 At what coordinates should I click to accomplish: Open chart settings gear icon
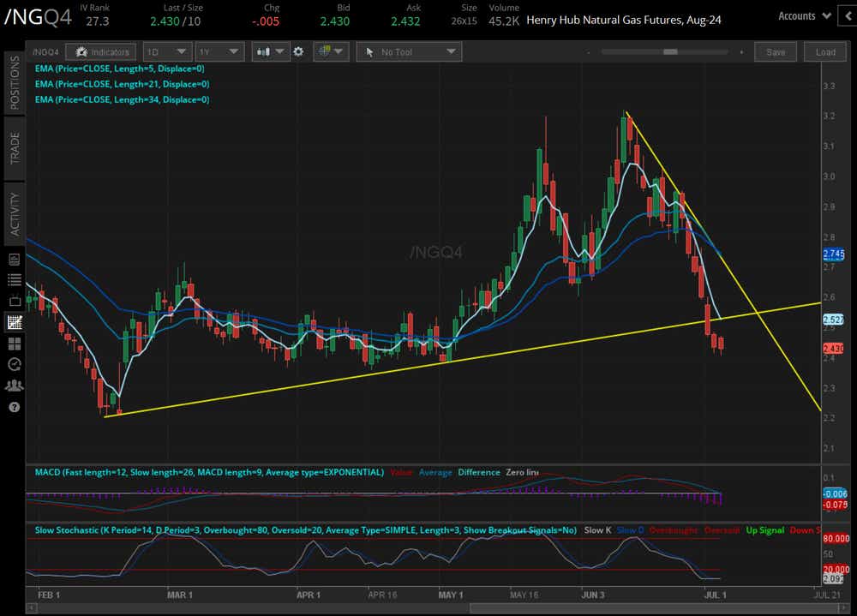pyautogui.click(x=298, y=52)
